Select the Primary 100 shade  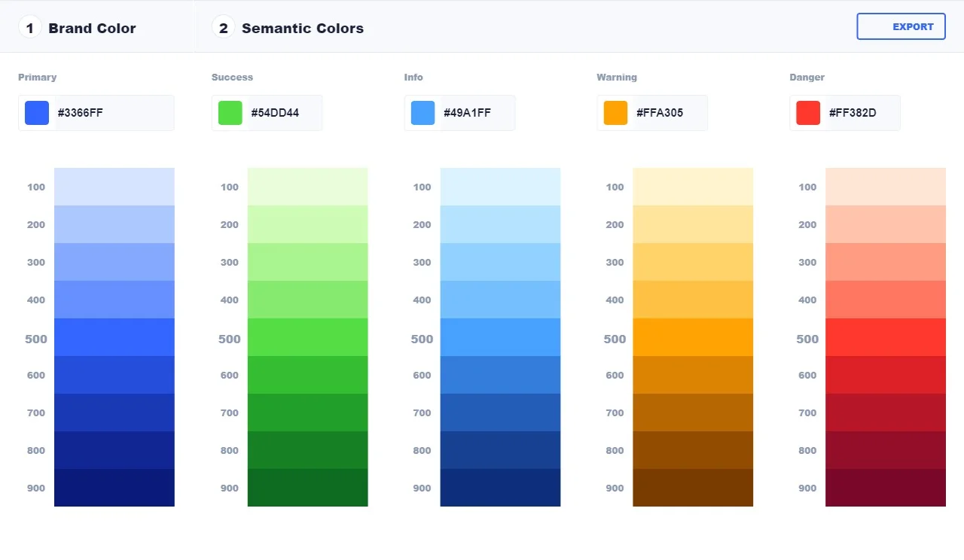coord(114,187)
